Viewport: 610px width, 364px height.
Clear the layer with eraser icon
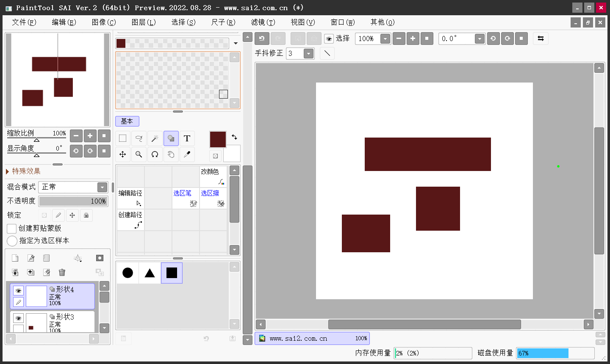[46, 272]
